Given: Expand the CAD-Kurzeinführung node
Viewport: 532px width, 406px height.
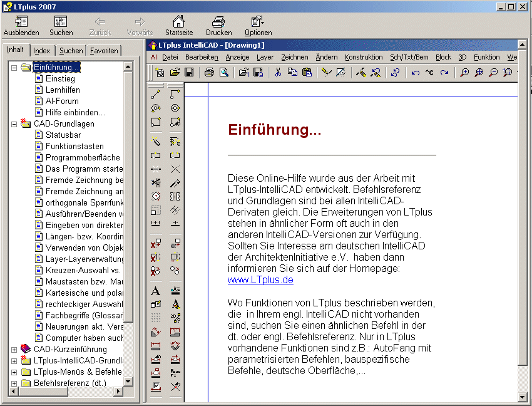Looking at the screenshot, I should [14, 350].
